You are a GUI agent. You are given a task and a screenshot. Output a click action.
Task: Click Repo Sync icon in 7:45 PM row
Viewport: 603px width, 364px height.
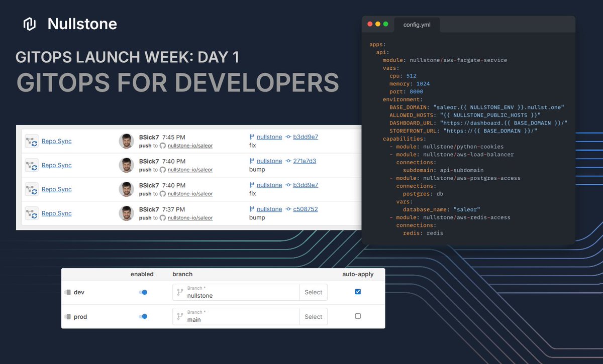32,141
